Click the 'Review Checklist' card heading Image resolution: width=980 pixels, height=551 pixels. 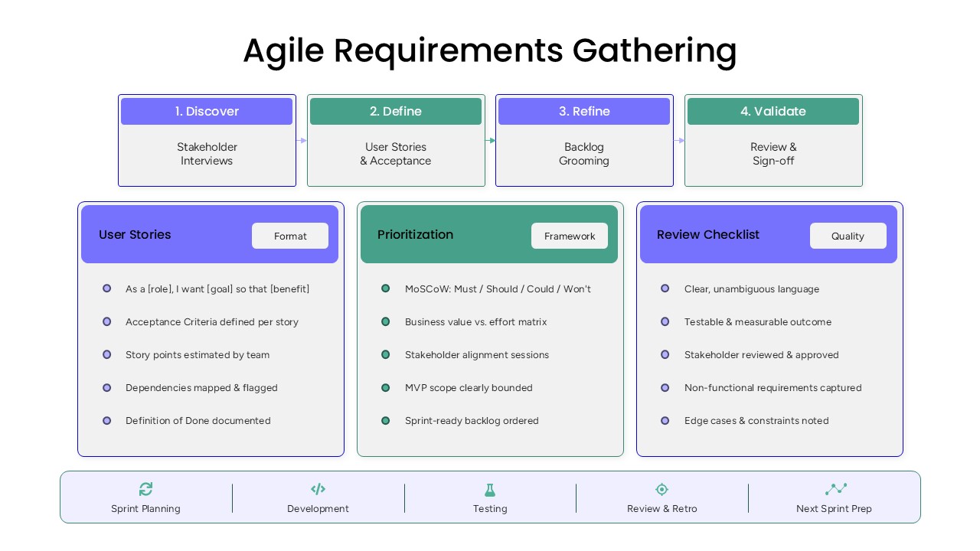tap(708, 235)
